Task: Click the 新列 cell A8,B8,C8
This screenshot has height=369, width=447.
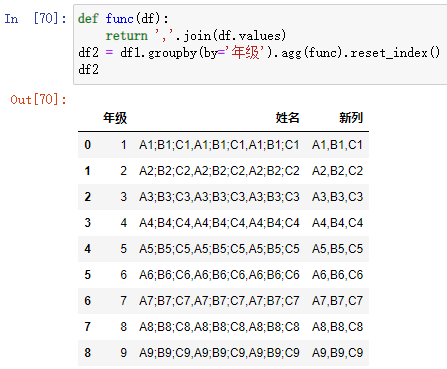Action: click(337, 327)
